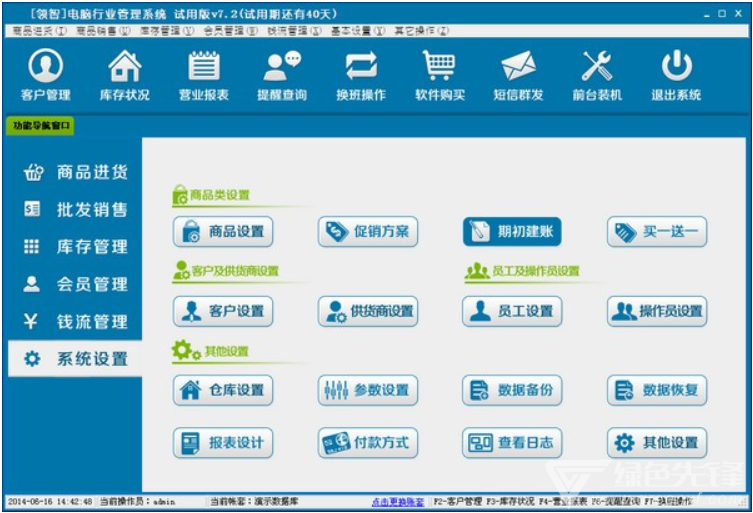Viewport: 753px width, 513px height.
Task: Click the F2-客户管理 shortcut hint
Action: (x=457, y=501)
